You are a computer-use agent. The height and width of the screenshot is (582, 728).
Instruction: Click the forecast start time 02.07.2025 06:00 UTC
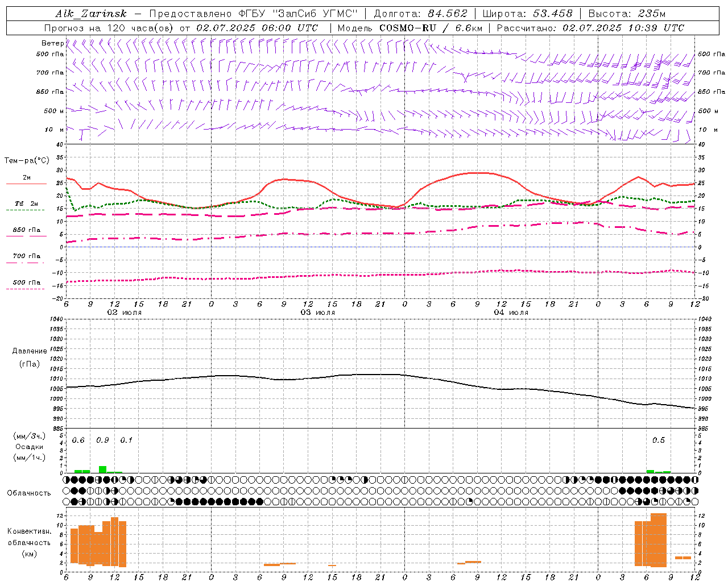pyautogui.click(x=257, y=28)
